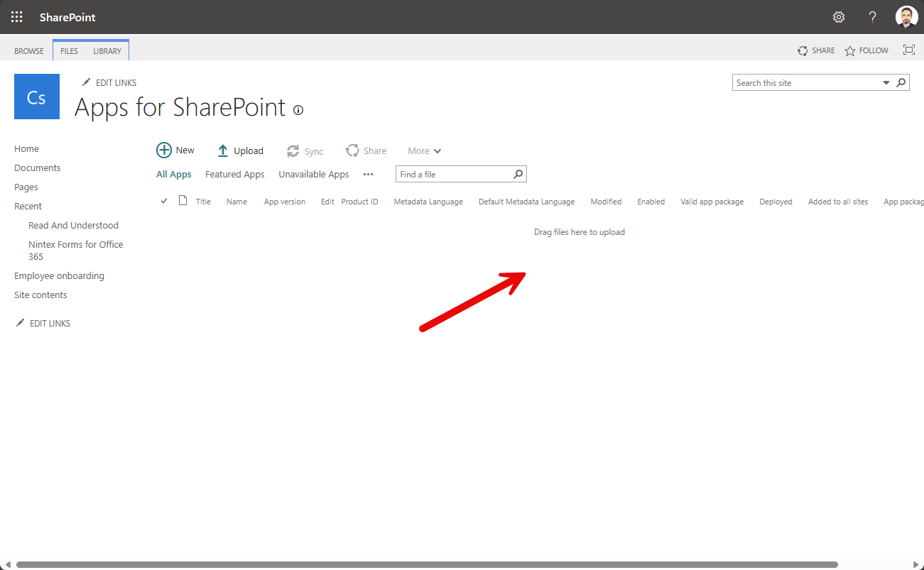Sort by Deployed column
The height and width of the screenshot is (570, 924).
[776, 202]
